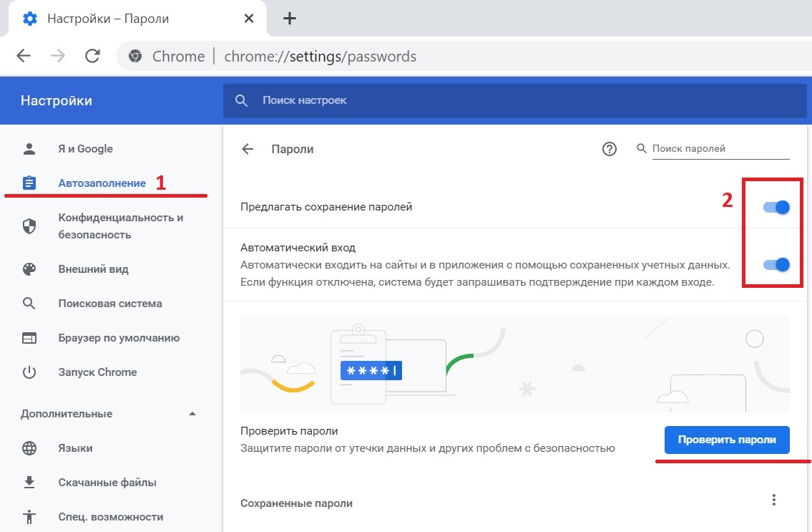Click the browser reload page icon
The width and height of the screenshot is (812, 532).
coord(92,57)
